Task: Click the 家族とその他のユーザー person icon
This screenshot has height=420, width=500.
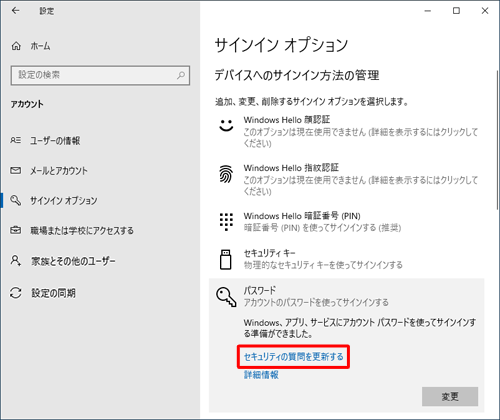Action: 16,260
